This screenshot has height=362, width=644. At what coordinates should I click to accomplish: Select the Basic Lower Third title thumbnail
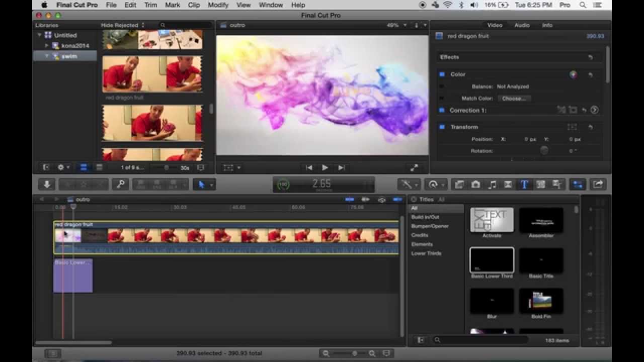(492, 260)
